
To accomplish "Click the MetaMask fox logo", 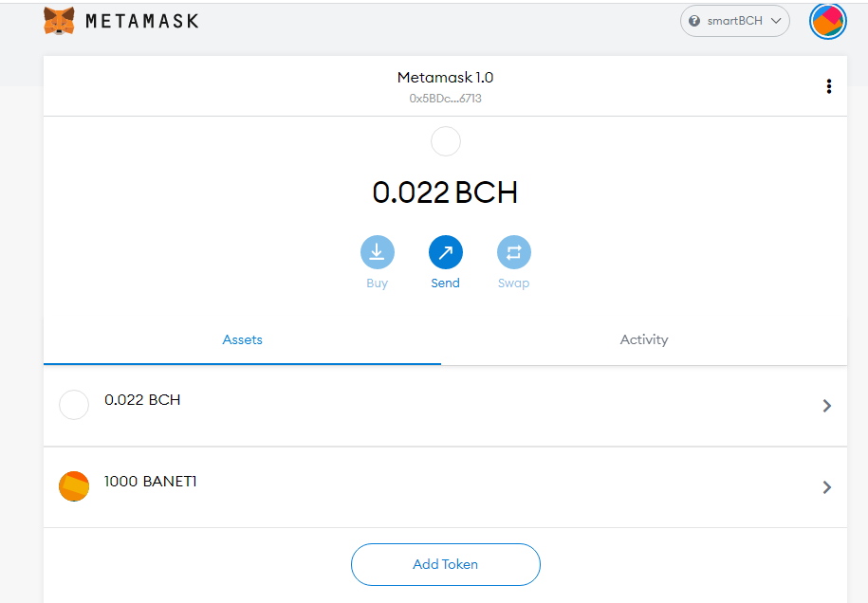I will pyautogui.click(x=59, y=21).
